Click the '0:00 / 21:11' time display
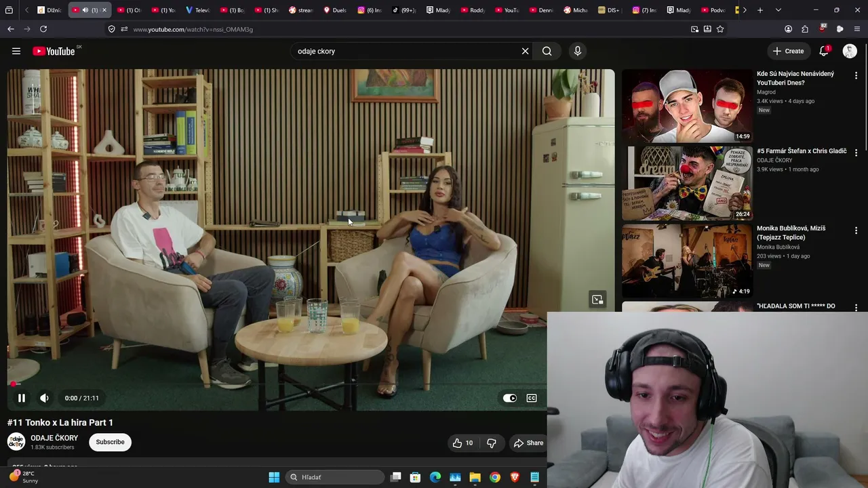 coord(82,398)
